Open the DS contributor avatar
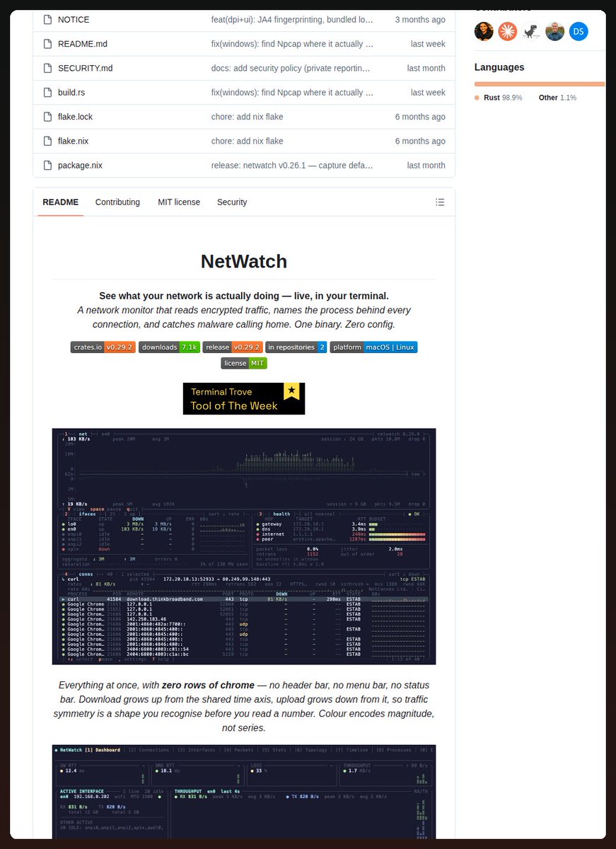This screenshot has height=849, width=616. (579, 31)
